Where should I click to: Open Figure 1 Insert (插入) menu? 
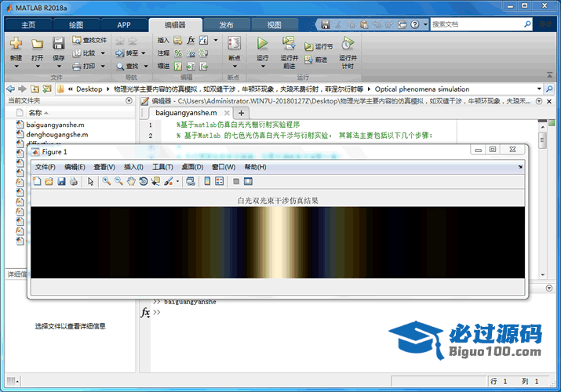(x=133, y=167)
